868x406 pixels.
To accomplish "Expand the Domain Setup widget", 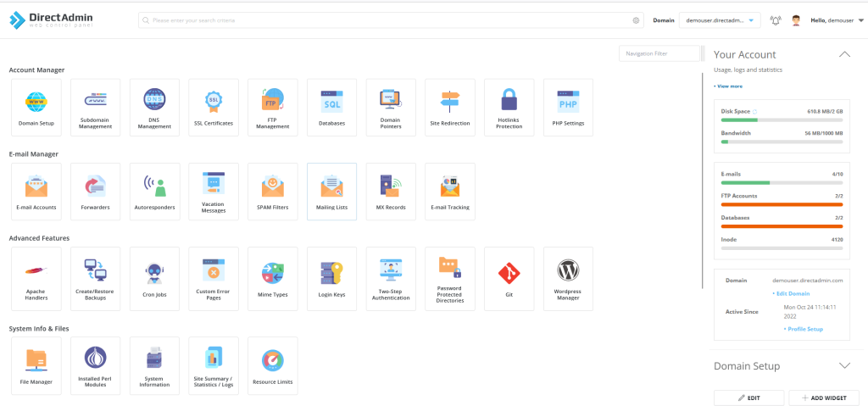I will click(844, 365).
